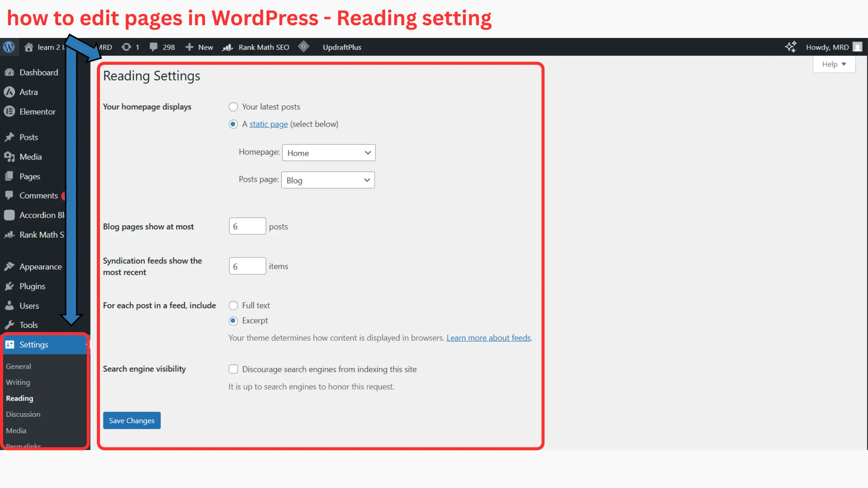Click the Plugins plug icon
The image size is (868, 488).
pyautogui.click(x=9, y=286)
